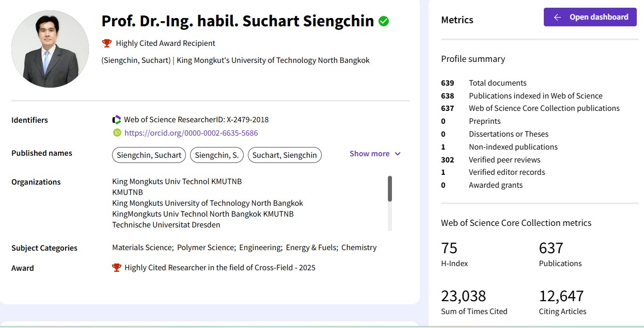Expand published names with Show more
The image size is (644, 328).
369,154
